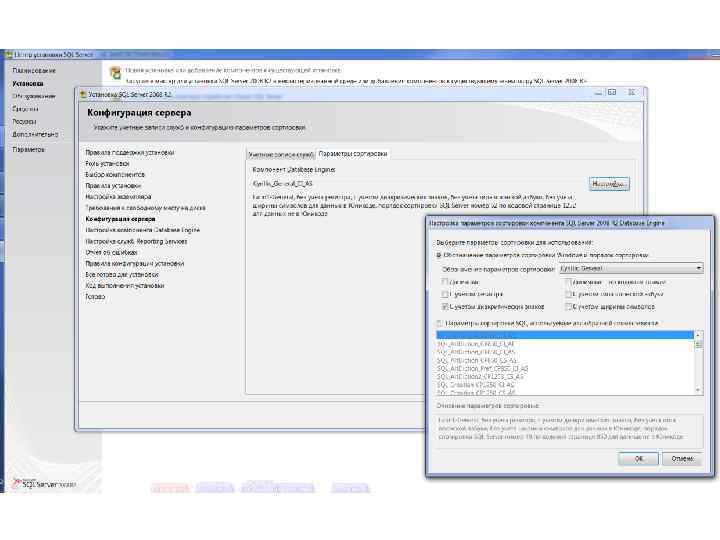Open Установка in Installation Center sidebar
The image size is (720, 540).
28,84
